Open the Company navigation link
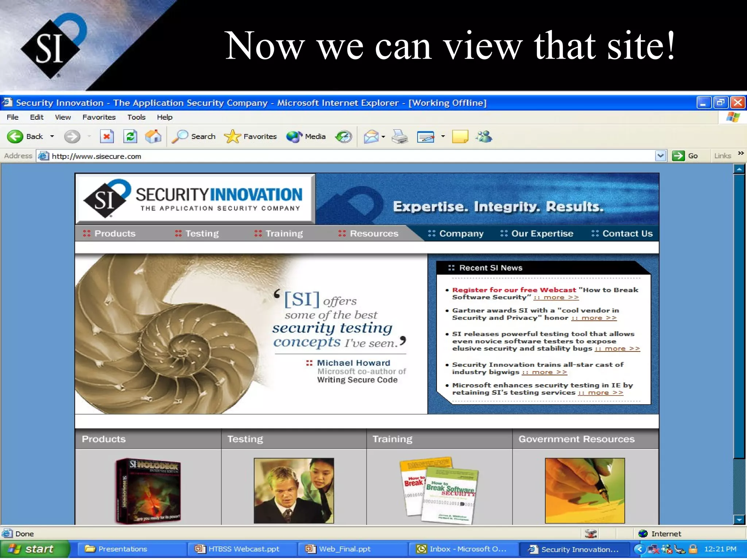The image size is (747, 560). point(456,233)
